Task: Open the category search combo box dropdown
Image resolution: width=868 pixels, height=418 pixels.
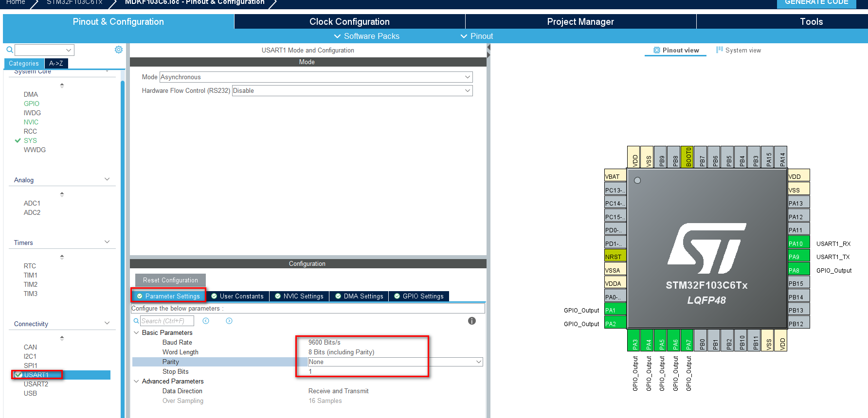Action: [69, 50]
